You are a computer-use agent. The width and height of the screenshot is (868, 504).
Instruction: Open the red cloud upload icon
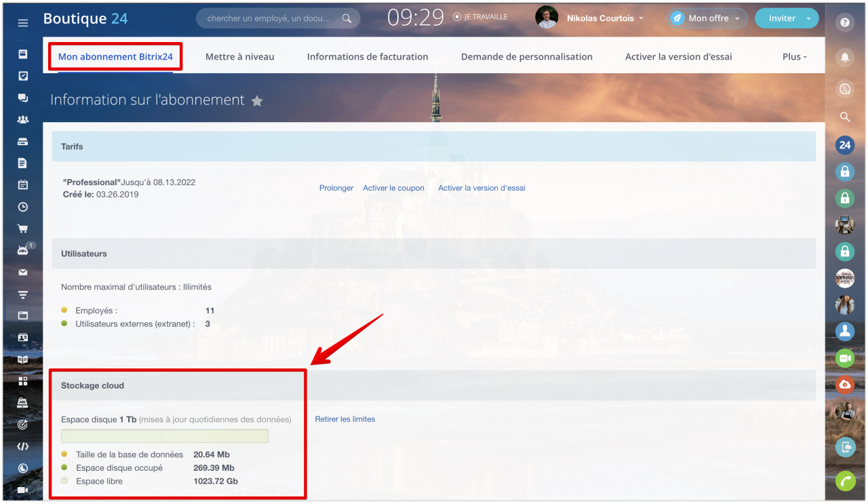(845, 385)
